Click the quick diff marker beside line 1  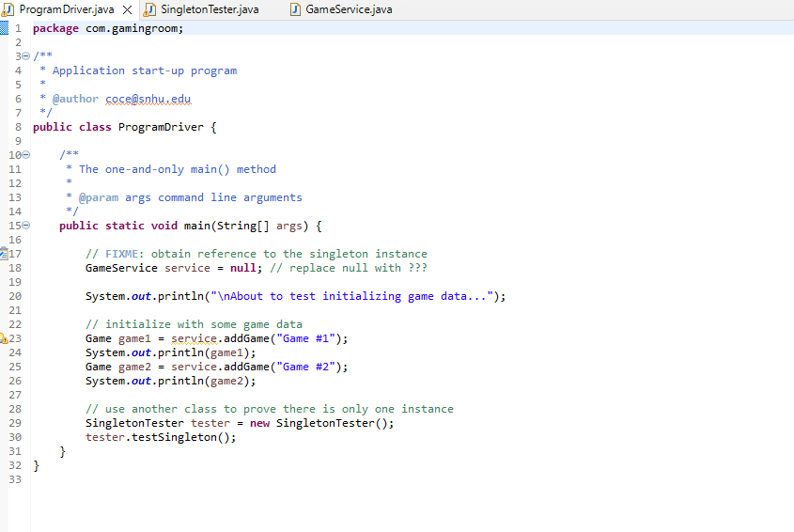click(x=4, y=28)
